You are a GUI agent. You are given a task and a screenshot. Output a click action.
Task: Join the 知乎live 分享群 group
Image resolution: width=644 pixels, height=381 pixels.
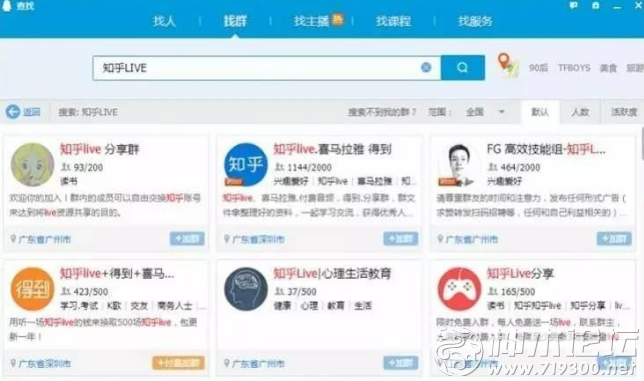[x=187, y=239]
